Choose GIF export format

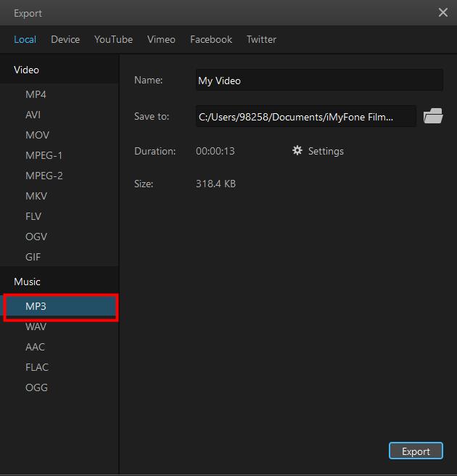click(33, 257)
